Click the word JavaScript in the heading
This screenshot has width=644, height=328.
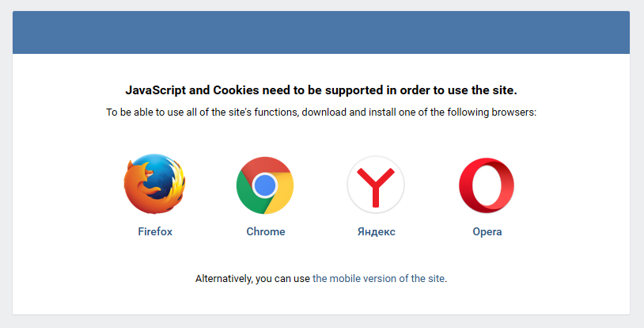pos(156,90)
